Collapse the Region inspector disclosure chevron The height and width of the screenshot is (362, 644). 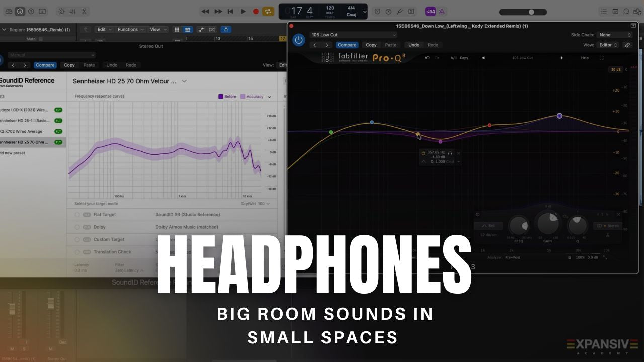pyautogui.click(x=4, y=30)
